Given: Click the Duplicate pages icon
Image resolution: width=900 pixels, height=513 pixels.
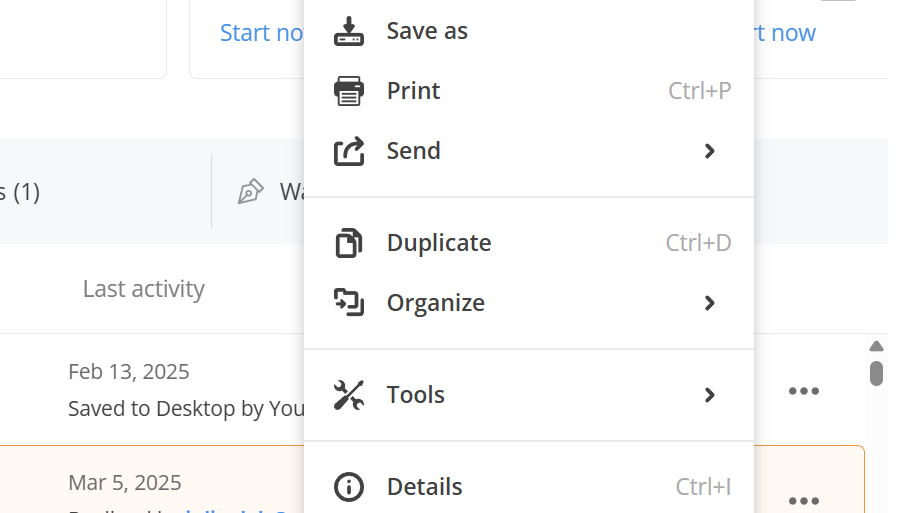Looking at the screenshot, I should coord(348,243).
